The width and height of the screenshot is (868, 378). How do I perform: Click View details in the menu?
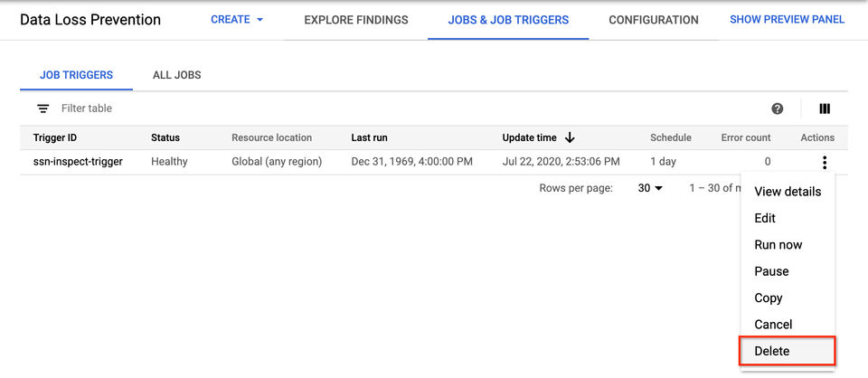click(788, 192)
